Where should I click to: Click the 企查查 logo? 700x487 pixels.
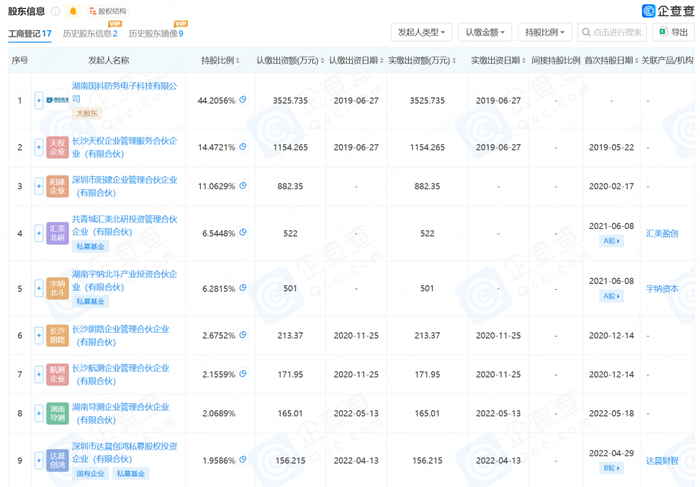click(668, 11)
